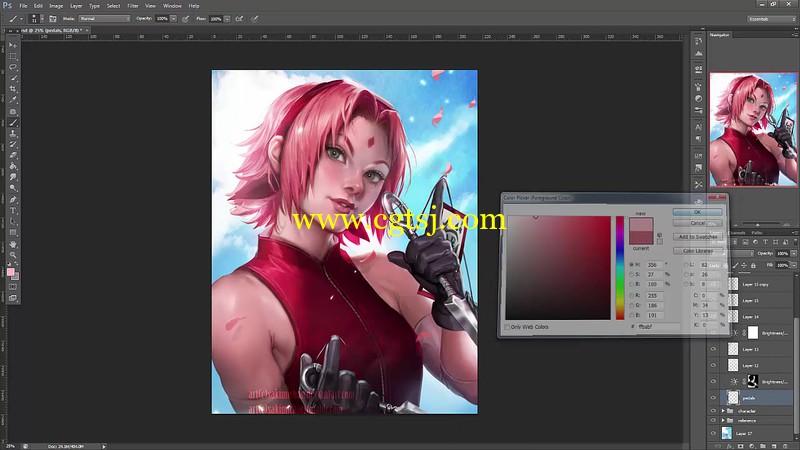Toggle Quick Mask mode icon
Viewport: 800px width, 450px height.
click(13, 287)
